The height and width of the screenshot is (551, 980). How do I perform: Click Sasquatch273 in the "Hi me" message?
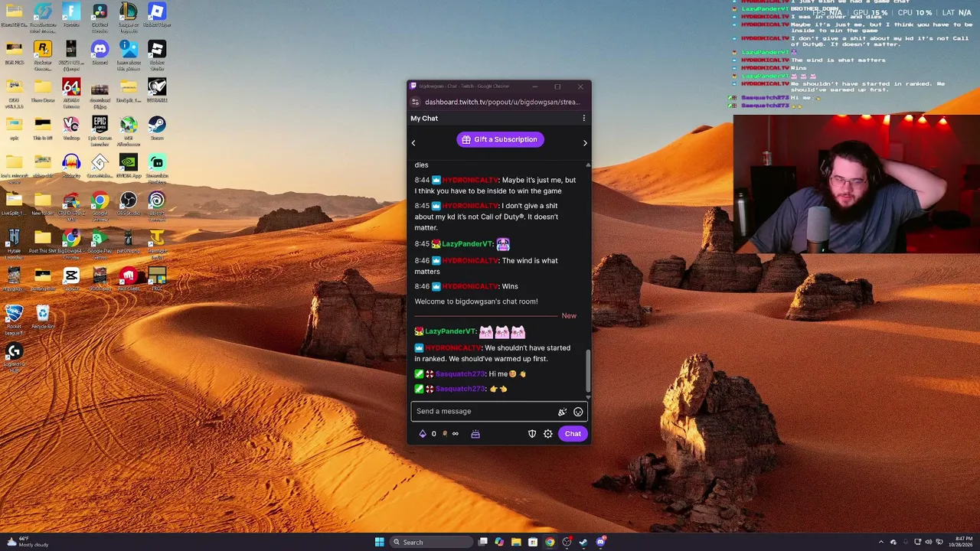(460, 374)
